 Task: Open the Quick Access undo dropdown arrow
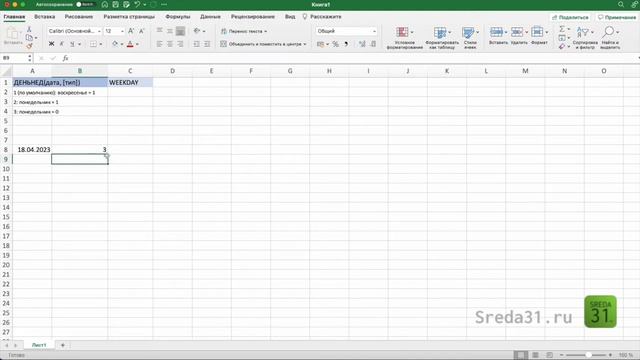tap(144, 4)
